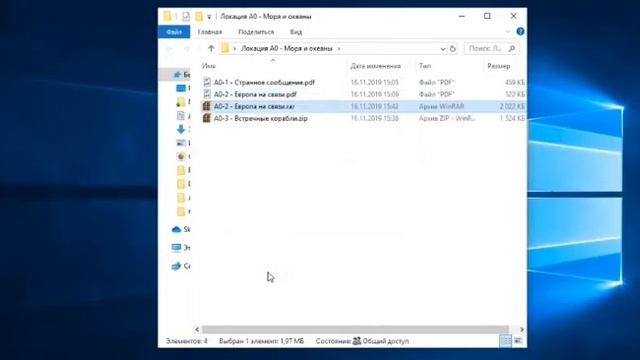The height and width of the screenshot is (360, 640).
Task: Select archive А0-3 - Встречные корабли.zip
Action: point(260,118)
